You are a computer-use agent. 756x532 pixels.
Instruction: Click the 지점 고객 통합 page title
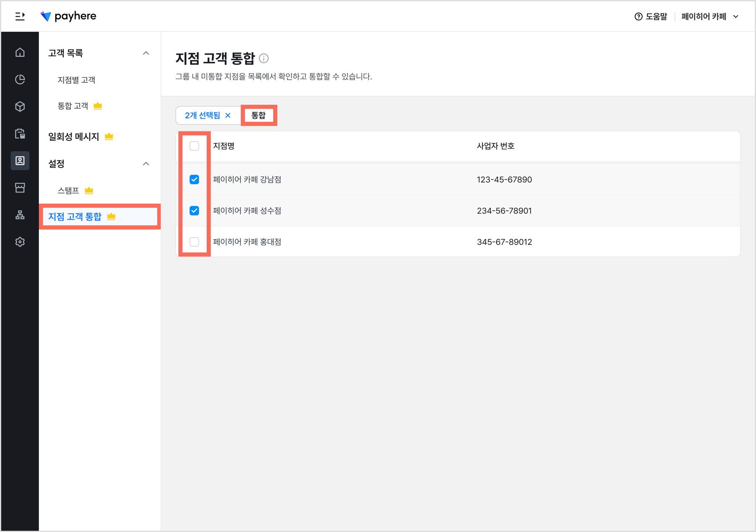(x=215, y=58)
